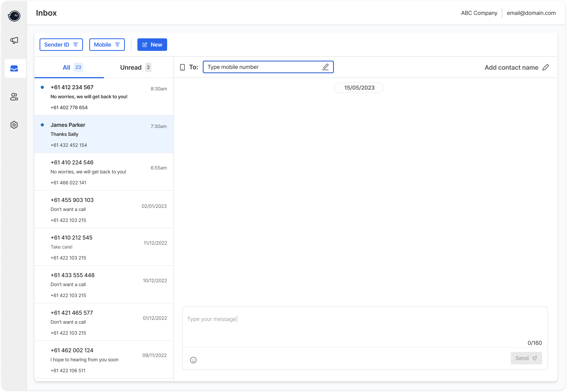The width and height of the screenshot is (567, 392).
Task: Click the app logo in sidebar
Action: (x=14, y=16)
